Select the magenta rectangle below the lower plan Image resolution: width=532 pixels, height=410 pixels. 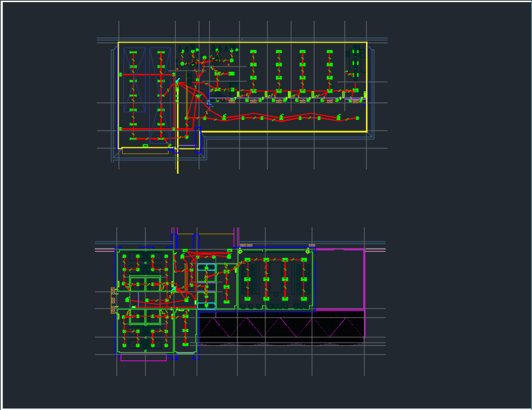click(x=144, y=358)
